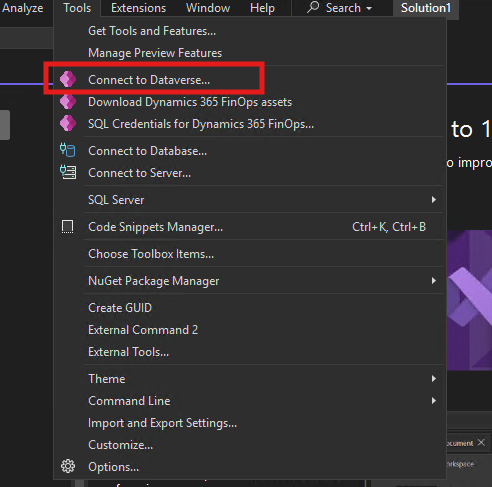This screenshot has height=487, width=492.
Task: Expand the Command Line submenu arrow
Action: click(x=434, y=401)
